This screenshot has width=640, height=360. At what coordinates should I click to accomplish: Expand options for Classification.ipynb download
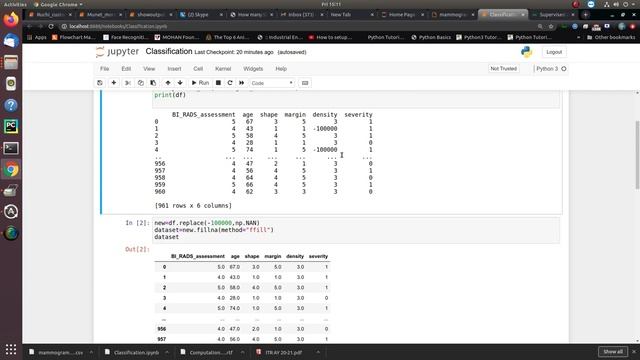pos(167,352)
